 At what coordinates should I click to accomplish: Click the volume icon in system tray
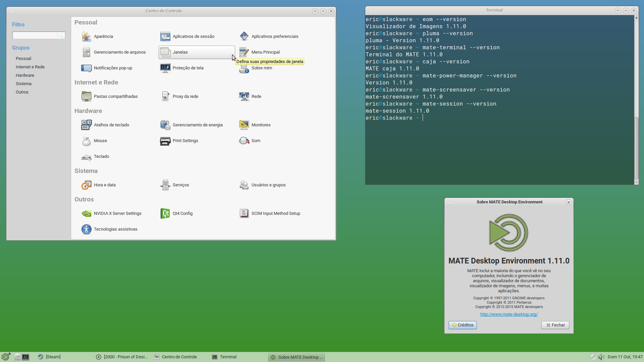tap(601, 357)
